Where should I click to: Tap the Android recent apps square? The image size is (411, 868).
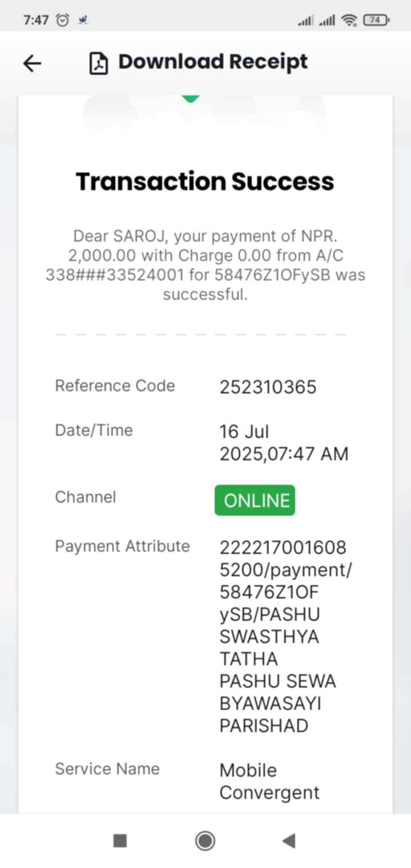coord(120,841)
